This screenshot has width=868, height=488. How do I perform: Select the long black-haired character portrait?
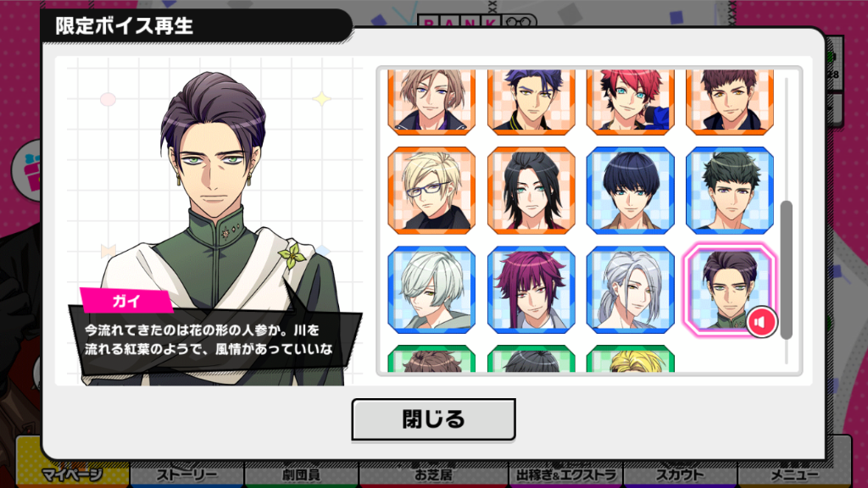[x=531, y=191]
